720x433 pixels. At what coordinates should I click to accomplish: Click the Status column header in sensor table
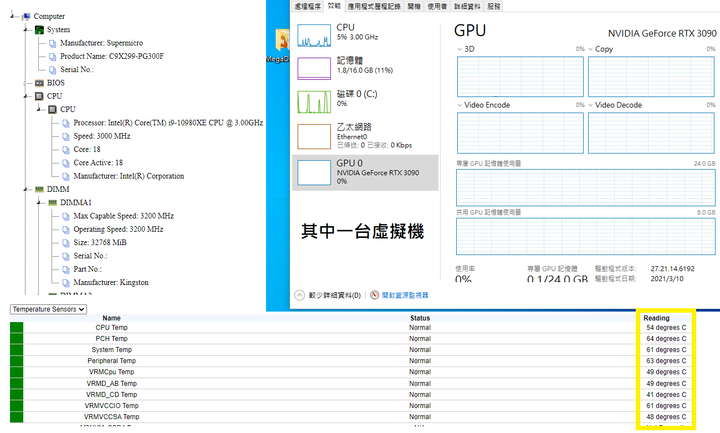tap(420, 318)
